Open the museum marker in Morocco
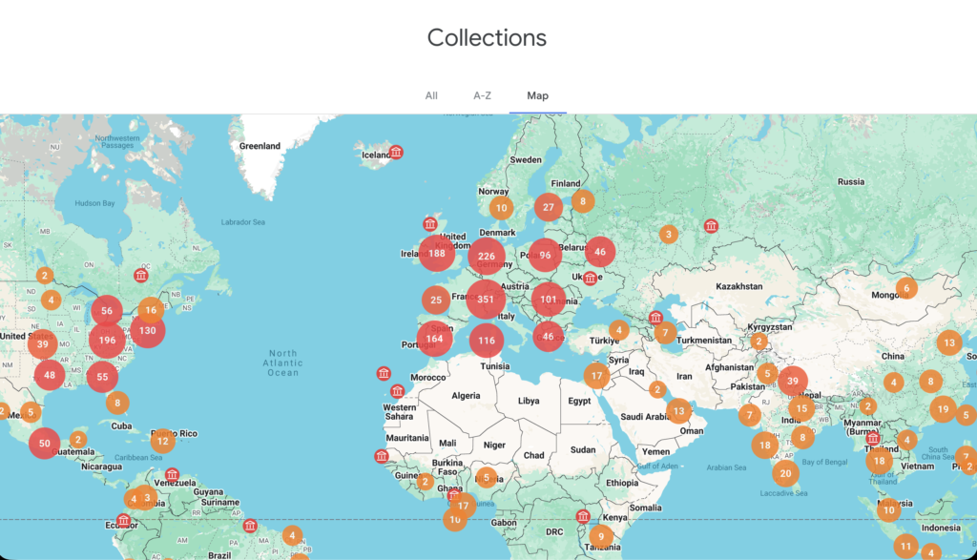Screen dimensions: 977x560 (x=384, y=372)
